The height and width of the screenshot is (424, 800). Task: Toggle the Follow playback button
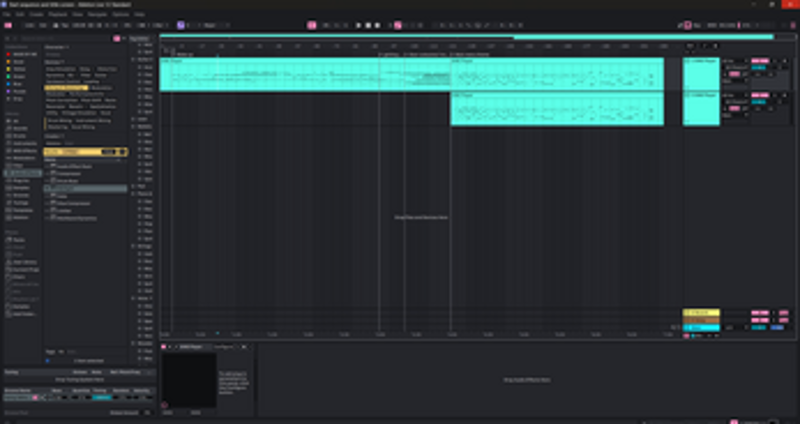click(x=312, y=25)
